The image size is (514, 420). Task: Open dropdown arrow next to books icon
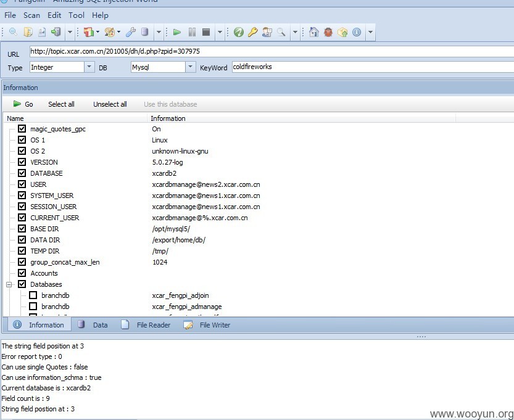tap(97, 32)
